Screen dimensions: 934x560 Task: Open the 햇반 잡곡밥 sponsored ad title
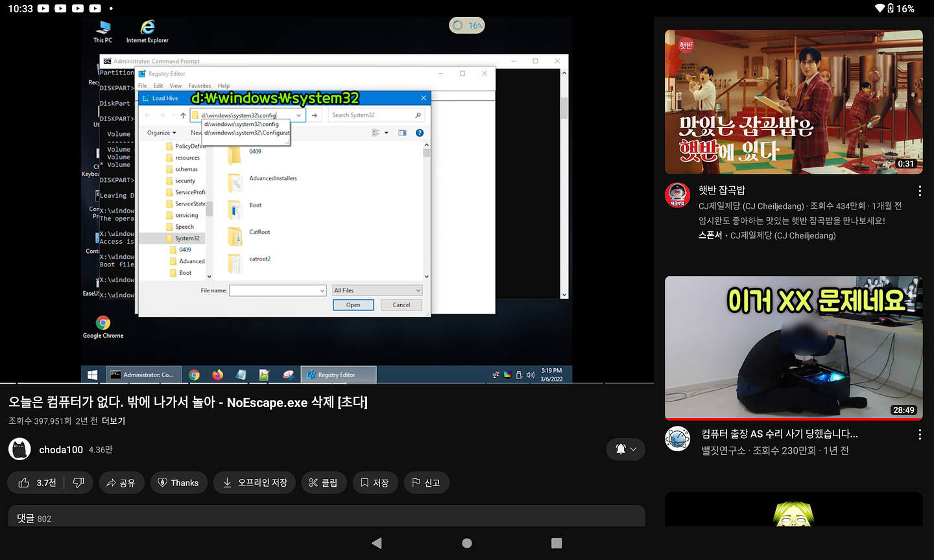[x=722, y=190]
